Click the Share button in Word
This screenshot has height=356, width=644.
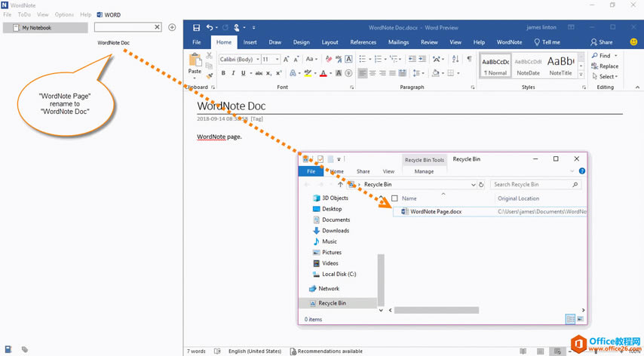point(602,42)
